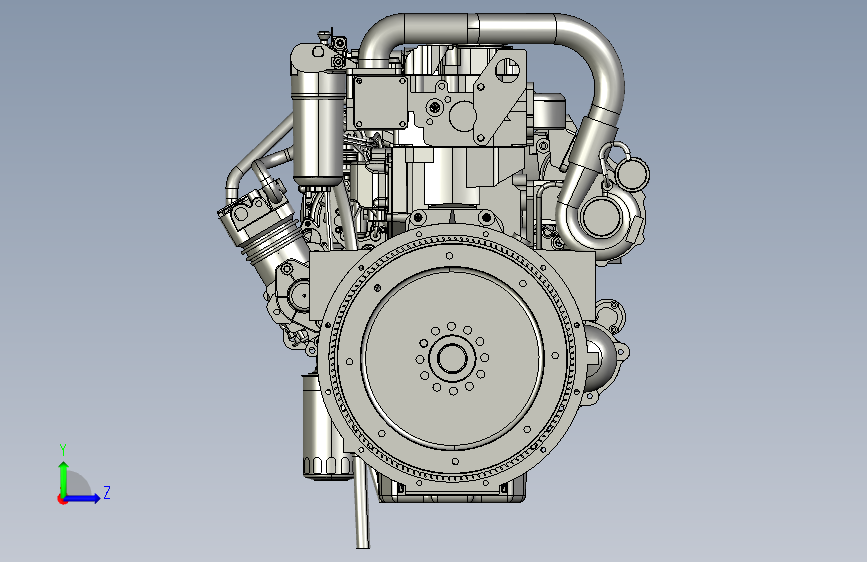Select the oil pan under the flywheel

(x=452, y=491)
